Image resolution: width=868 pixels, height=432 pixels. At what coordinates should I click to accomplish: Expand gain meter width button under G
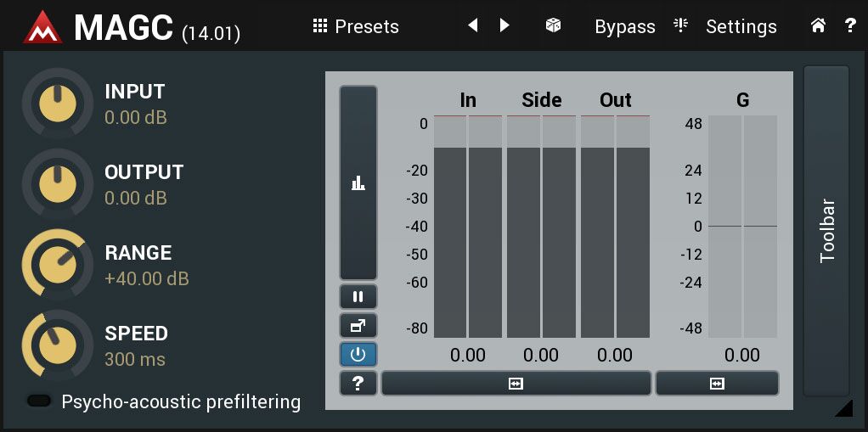717,384
